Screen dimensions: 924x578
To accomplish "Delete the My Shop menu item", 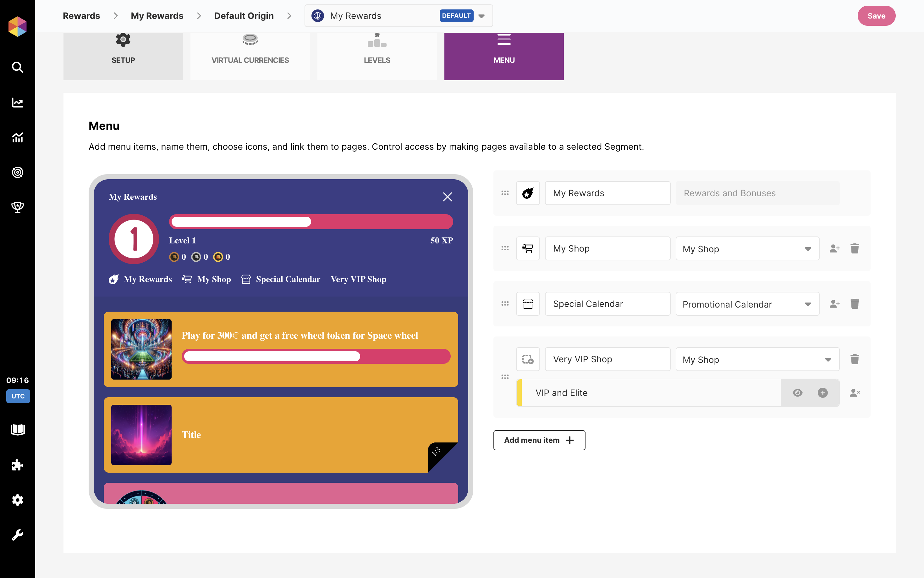I will click(x=855, y=248).
